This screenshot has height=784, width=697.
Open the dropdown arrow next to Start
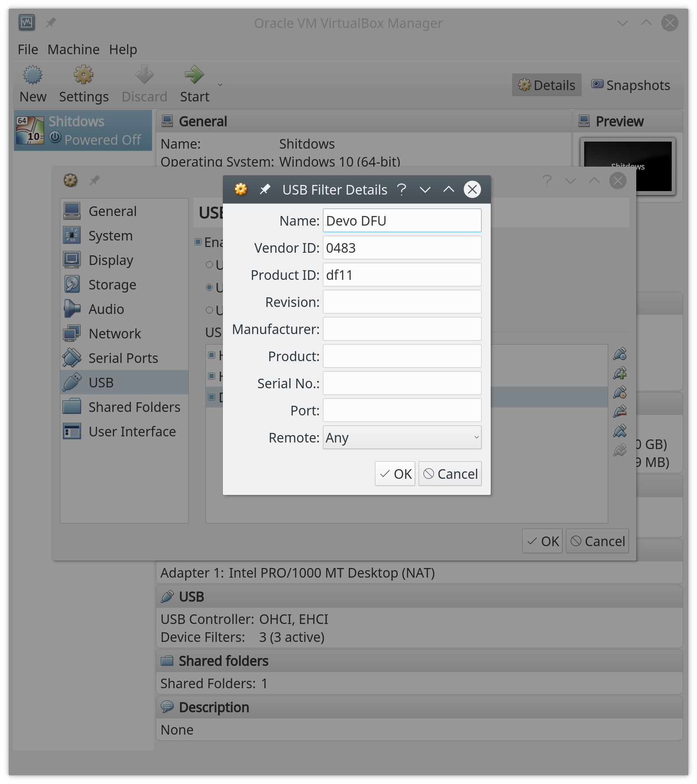pos(220,85)
